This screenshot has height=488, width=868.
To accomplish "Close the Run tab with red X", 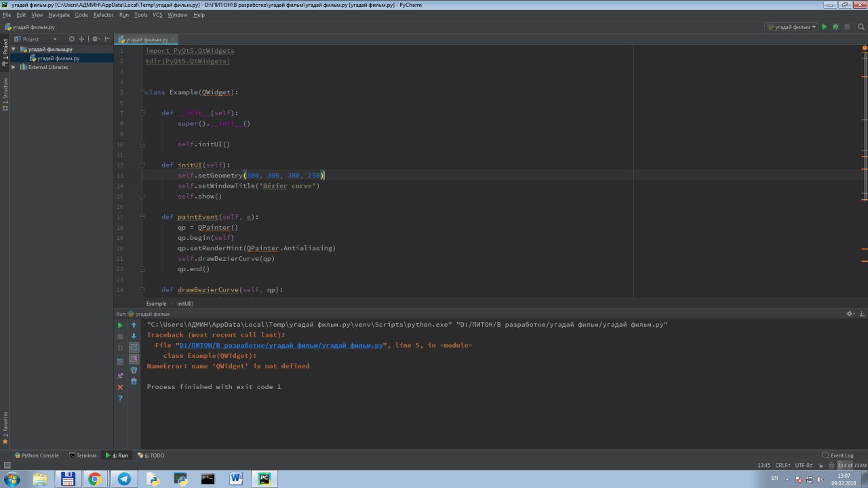I will point(121,387).
